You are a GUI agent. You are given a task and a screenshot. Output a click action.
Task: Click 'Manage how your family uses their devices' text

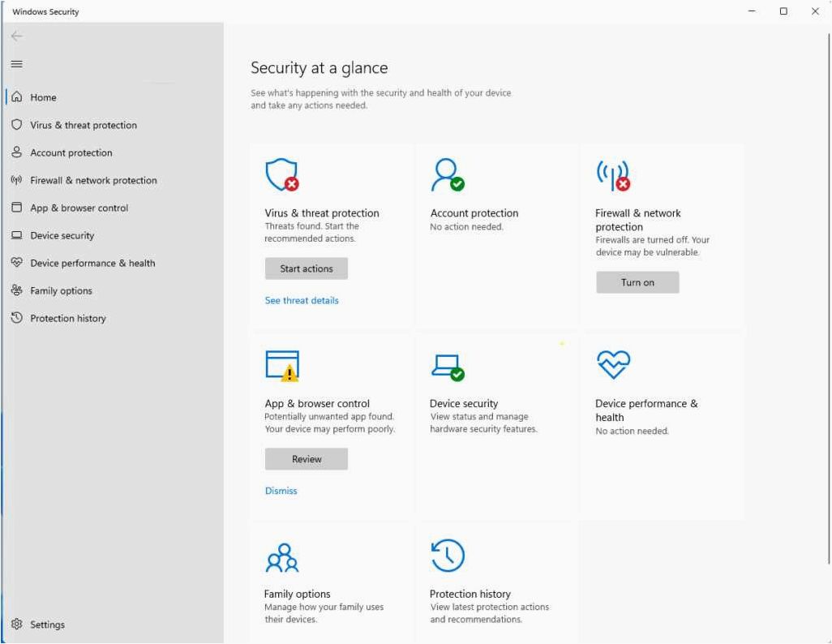324,613
